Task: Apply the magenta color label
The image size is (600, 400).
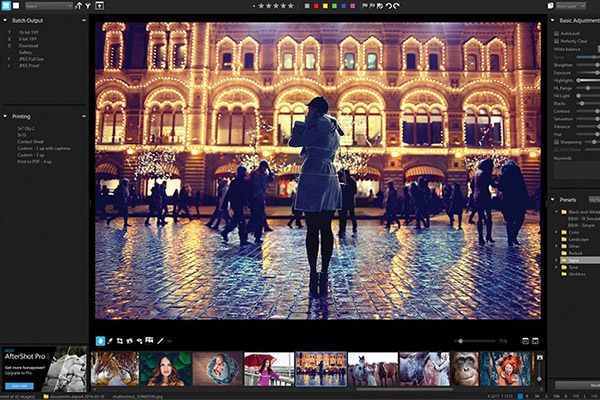Action: (x=353, y=6)
